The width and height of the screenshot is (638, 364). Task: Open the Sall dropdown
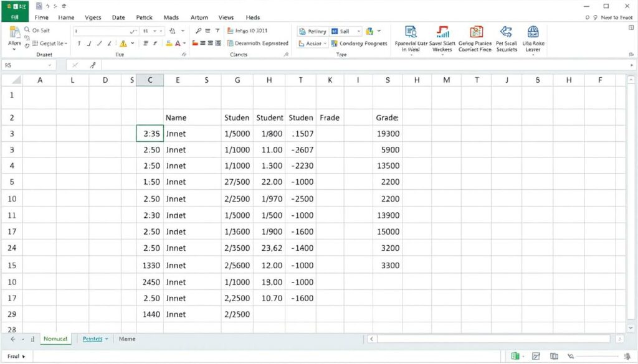[358, 31]
